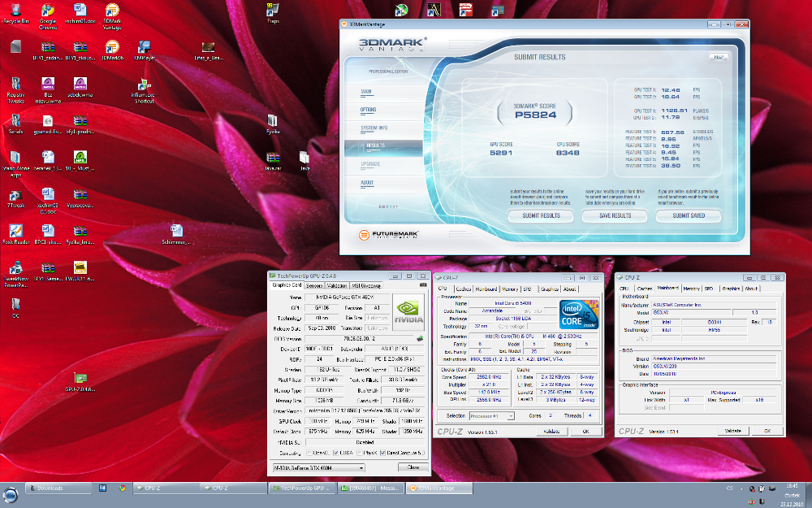
Task: Click Validate in the right CPU-Z window
Action: tap(732, 431)
